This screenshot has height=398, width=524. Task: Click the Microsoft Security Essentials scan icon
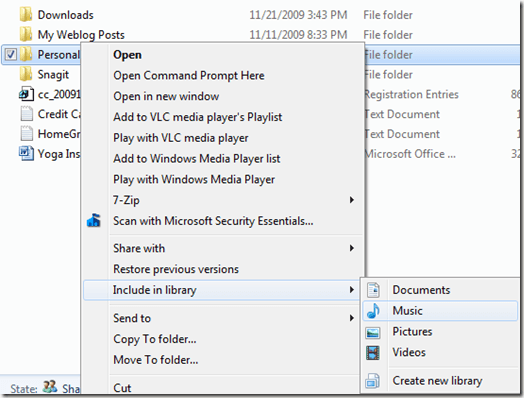[94, 221]
